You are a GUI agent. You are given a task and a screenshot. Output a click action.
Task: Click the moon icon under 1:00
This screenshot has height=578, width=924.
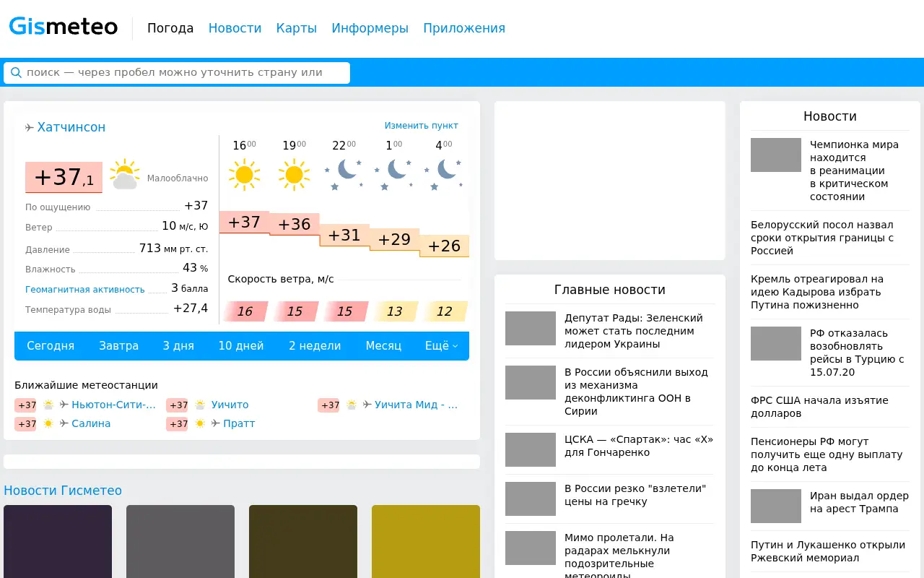[x=394, y=175]
